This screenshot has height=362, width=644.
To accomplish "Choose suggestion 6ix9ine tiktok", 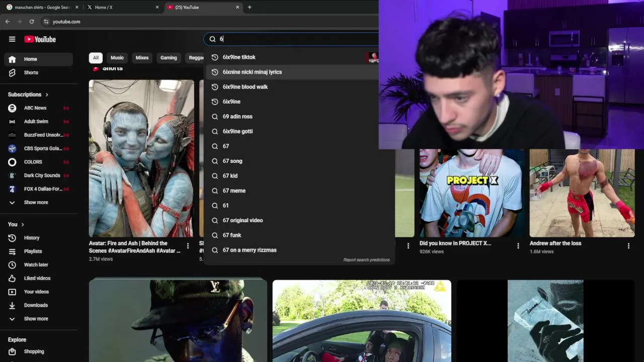I will (x=293, y=57).
